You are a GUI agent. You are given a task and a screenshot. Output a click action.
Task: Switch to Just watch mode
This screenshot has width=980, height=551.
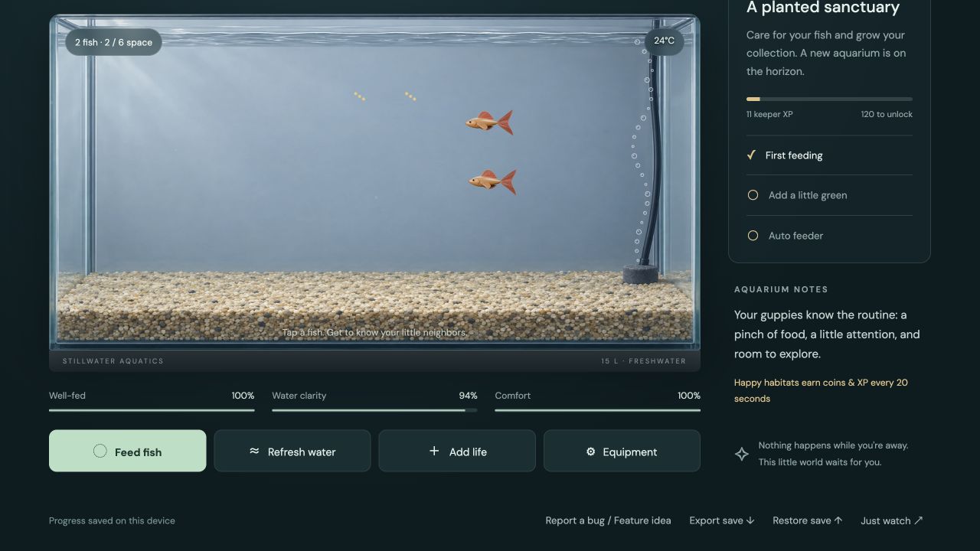pyautogui.click(x=892, y=520)
